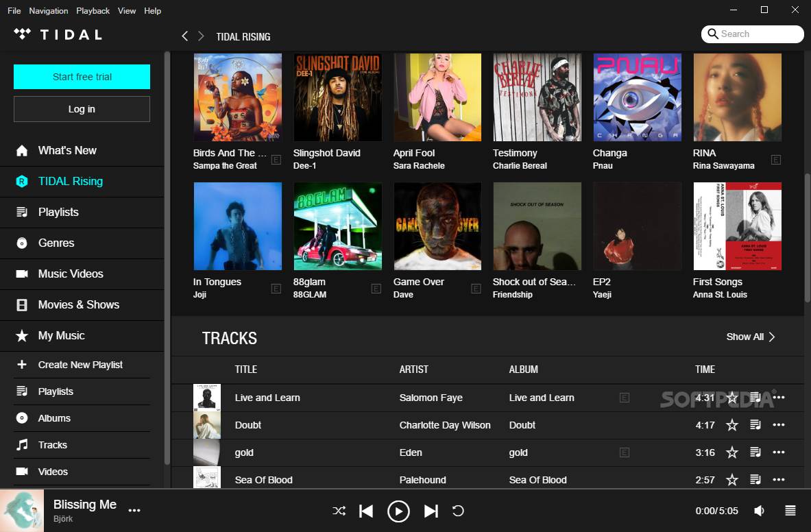
Task: Click the sidebar vertical scrollbar
Action: pos(167,258)
